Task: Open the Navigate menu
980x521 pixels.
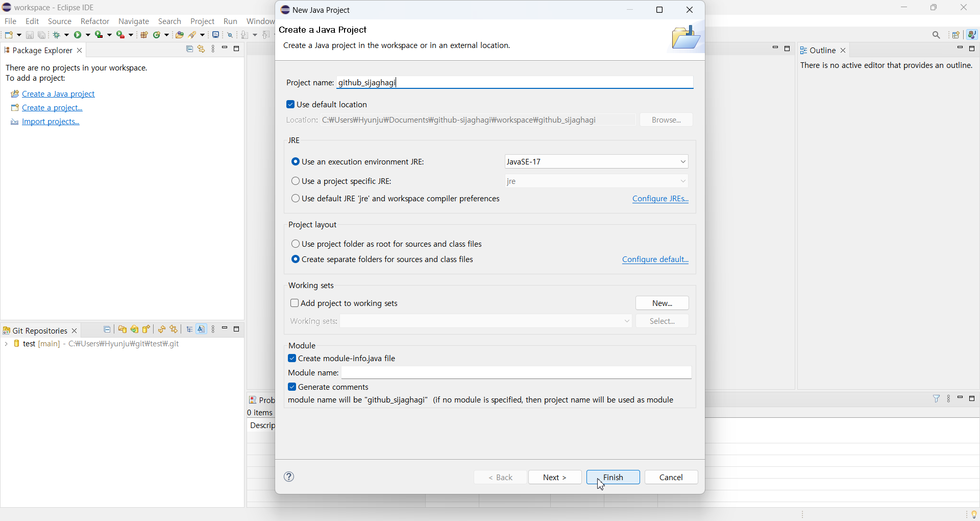Action: tap(134, 21)
